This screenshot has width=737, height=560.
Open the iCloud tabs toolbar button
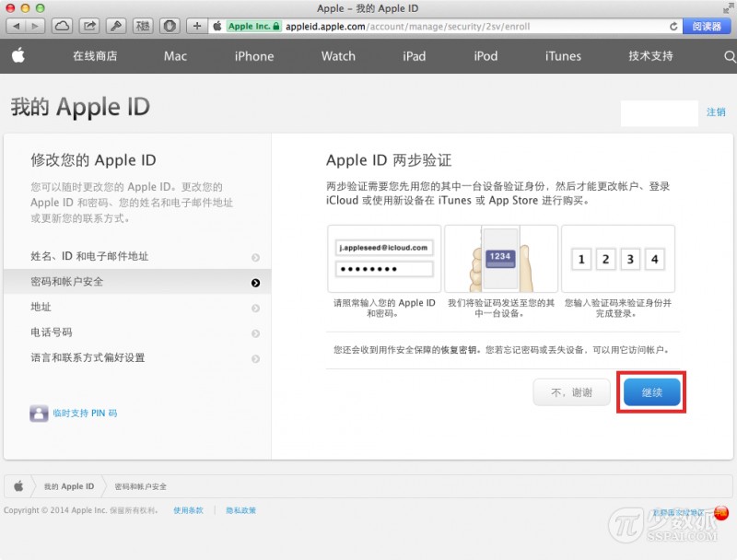point(62,27)
